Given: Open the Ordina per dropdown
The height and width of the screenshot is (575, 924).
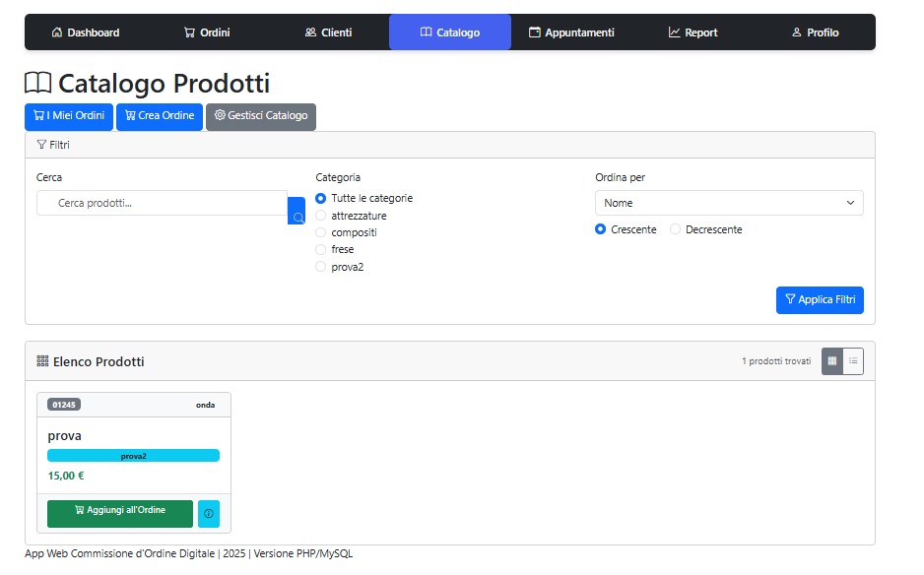Looking at the screenshot, I should point(729,203).
